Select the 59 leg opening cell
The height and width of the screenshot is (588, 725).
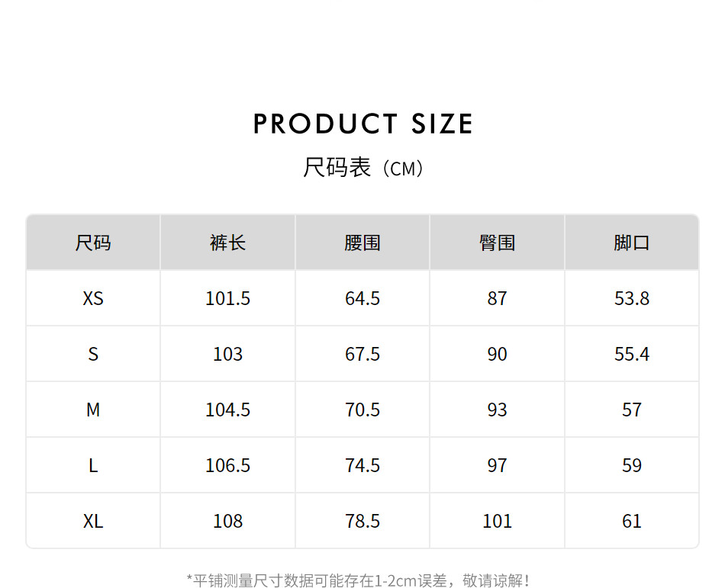point(631,465)
